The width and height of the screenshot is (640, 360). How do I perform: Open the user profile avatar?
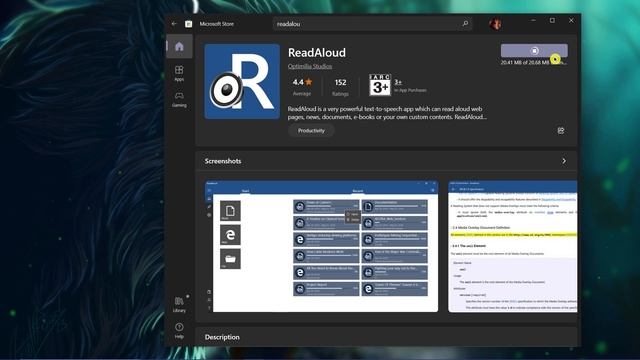(495, 24)
